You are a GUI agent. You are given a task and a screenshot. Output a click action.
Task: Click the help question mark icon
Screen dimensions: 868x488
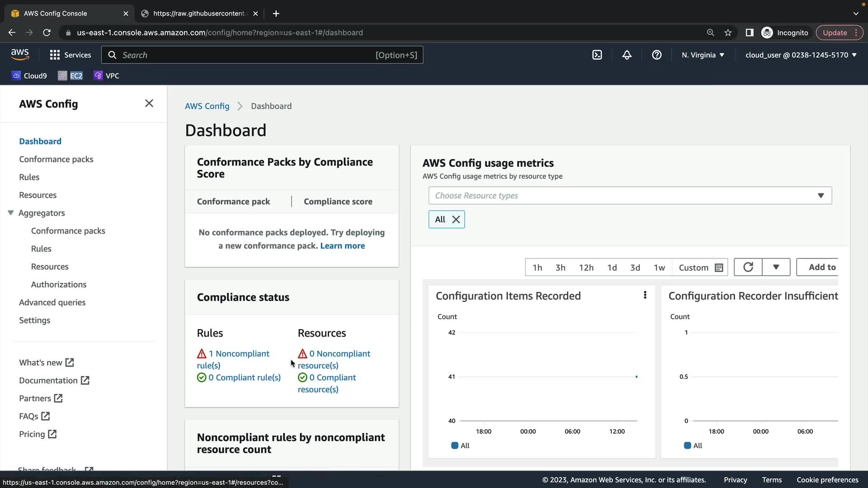point(656,55)
